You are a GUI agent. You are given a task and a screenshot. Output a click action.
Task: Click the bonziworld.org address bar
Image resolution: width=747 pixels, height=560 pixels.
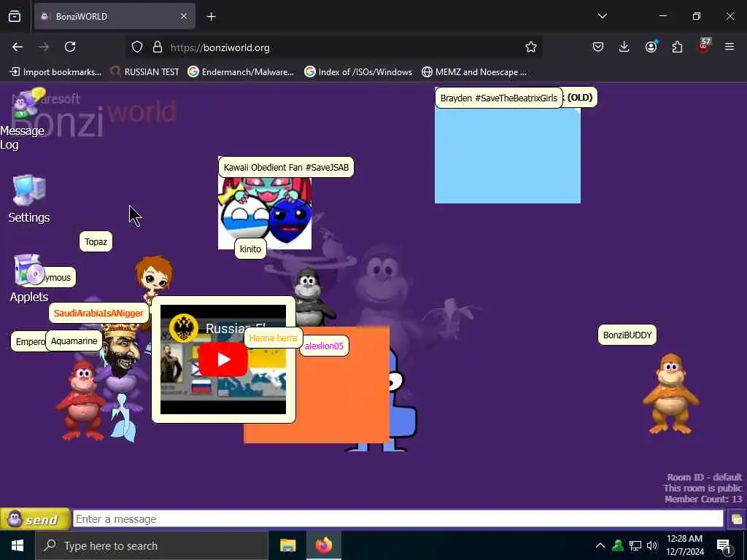coord(333,47)
